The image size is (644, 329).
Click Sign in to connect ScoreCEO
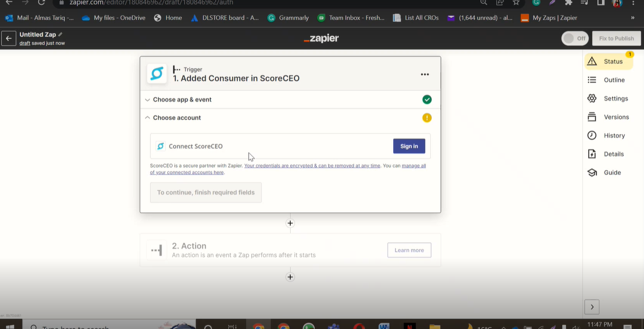pyautogui.click(x=409, y=146)
